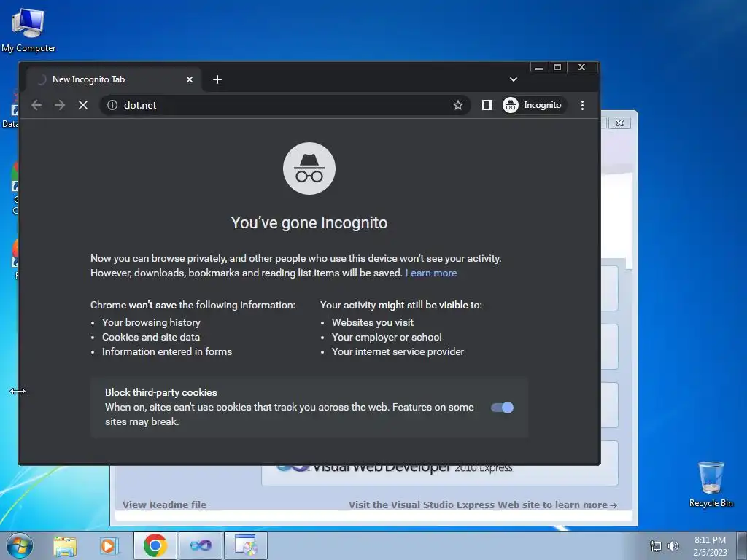
Task: Click "You've gone Incognito" heading
Action: pyautogui.click(x=309, y=223)
